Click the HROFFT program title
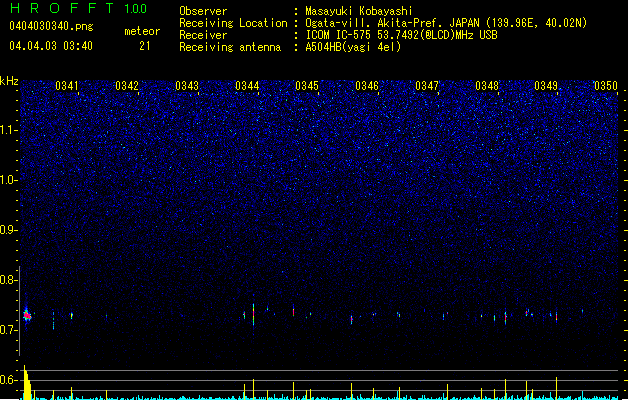The height and width of the screenshot is (400, 629). [x=62, y=8]
